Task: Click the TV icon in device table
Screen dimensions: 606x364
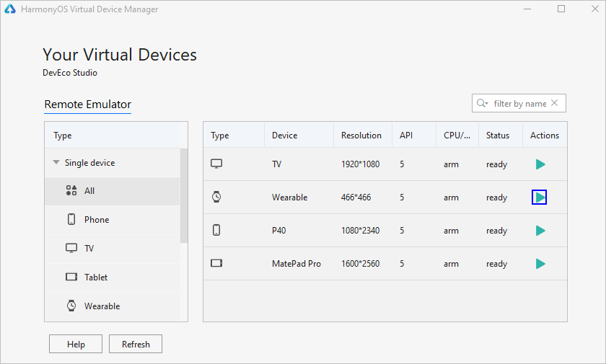Action: (x=216, y=164)
